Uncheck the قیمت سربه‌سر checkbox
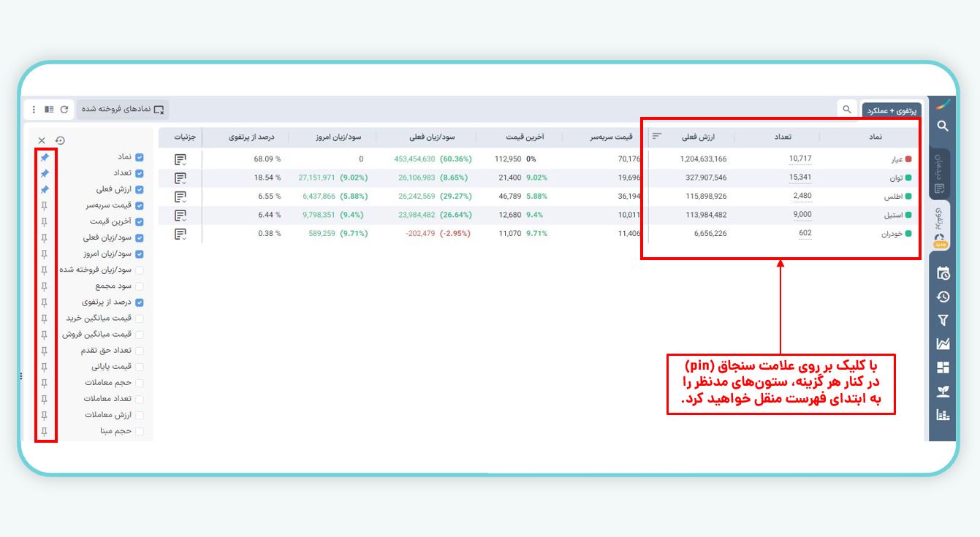 coord(140,206)
